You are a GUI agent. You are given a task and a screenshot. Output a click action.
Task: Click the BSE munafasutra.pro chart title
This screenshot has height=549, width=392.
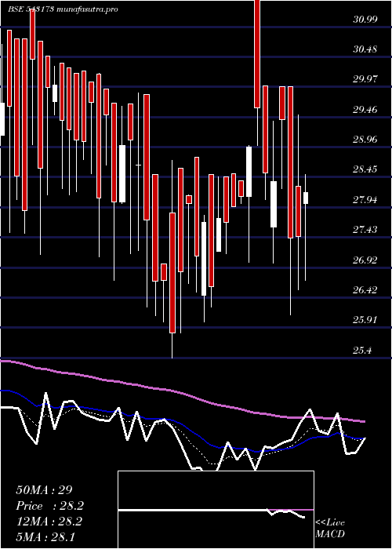63,9
